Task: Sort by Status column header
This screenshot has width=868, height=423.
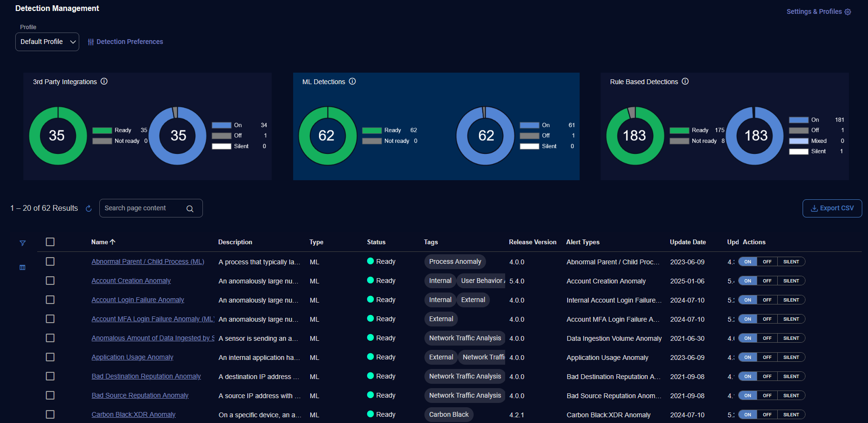Action: point(376,242)
